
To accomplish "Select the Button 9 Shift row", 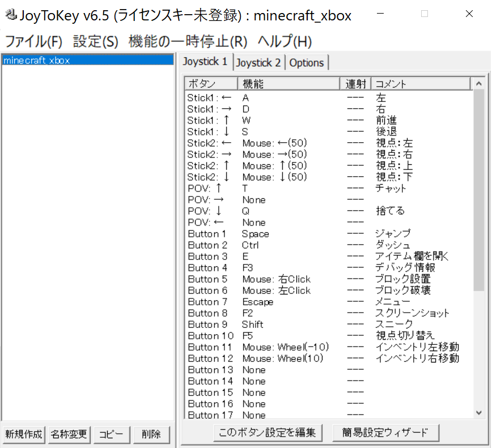I will [x=328, y=325].
